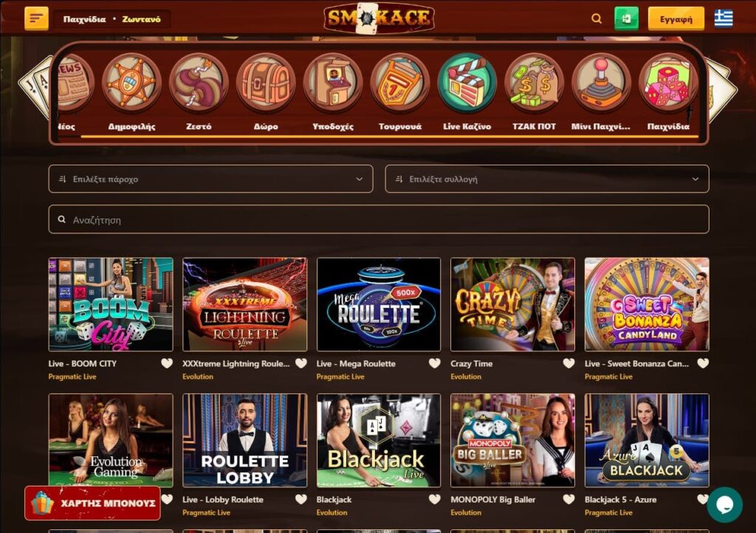The height and width of the screenshot is (533, 756).
Task: Open the ΧΑΡΤΗΣ ΜΠΟΝΟΥΣ banner
Action: click(92, 503)
